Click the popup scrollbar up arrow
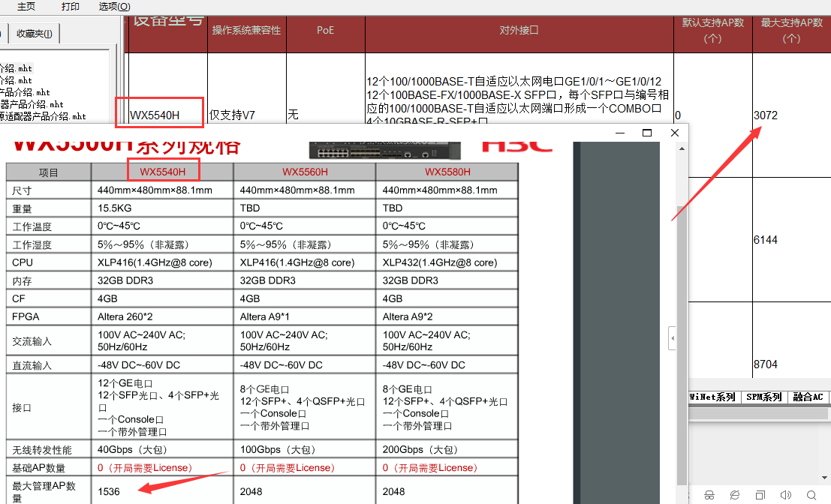The height and width of the screenshot is (504, 831). [x=682, y=148]
